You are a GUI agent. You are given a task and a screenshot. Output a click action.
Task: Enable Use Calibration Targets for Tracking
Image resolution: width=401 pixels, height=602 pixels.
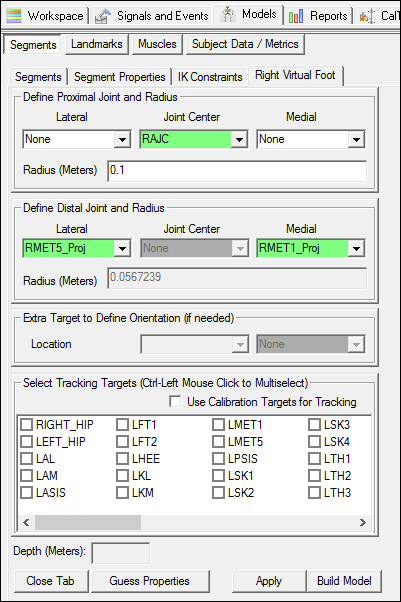click(175, 402)
